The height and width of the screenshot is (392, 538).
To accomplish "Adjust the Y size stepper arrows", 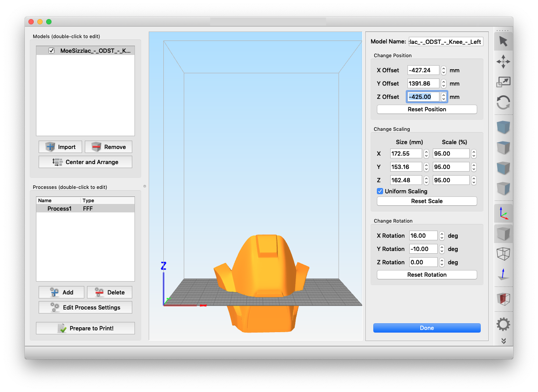I will click(427, 167).
